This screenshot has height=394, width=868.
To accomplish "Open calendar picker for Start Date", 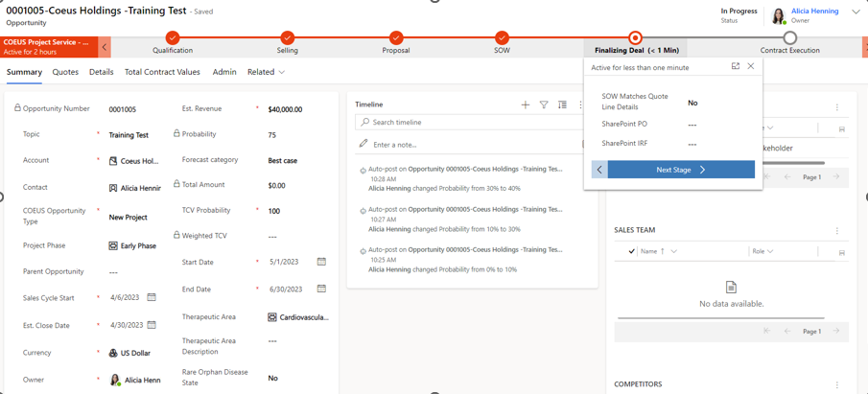I will point(321,261).
